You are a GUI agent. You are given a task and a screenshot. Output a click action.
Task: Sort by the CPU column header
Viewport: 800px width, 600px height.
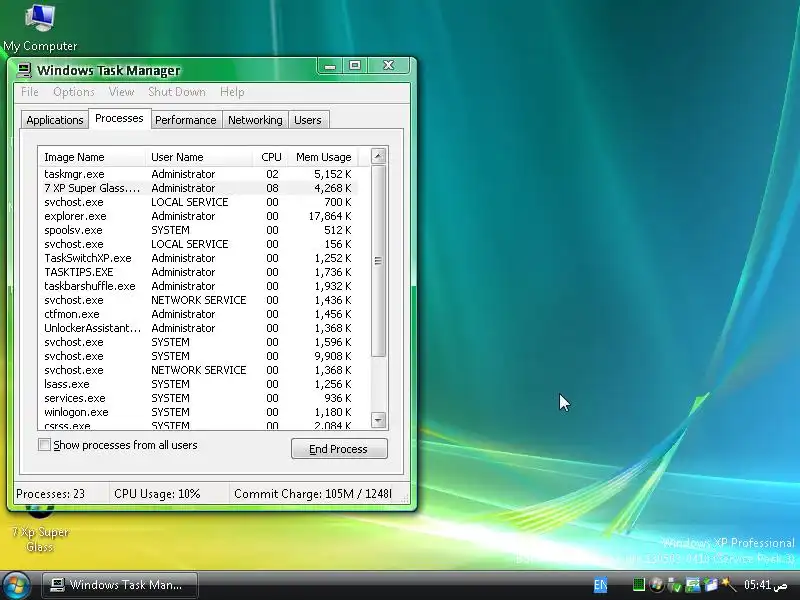270,157
